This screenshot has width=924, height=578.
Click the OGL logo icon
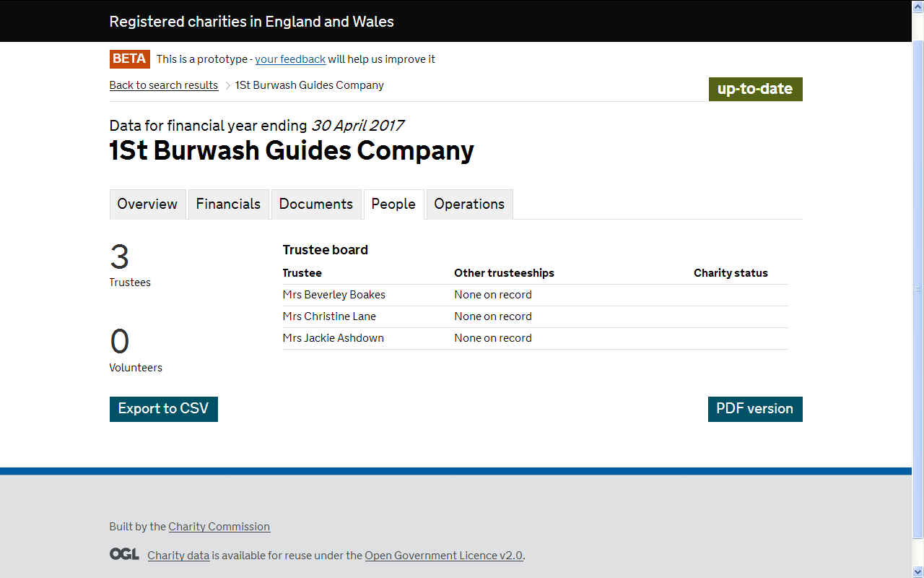(124, 554)
